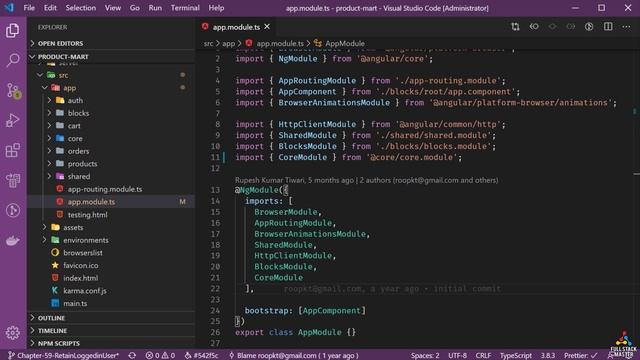Click the git branch Chapter-59-RetainLoggedinUser status

(64, 356)
